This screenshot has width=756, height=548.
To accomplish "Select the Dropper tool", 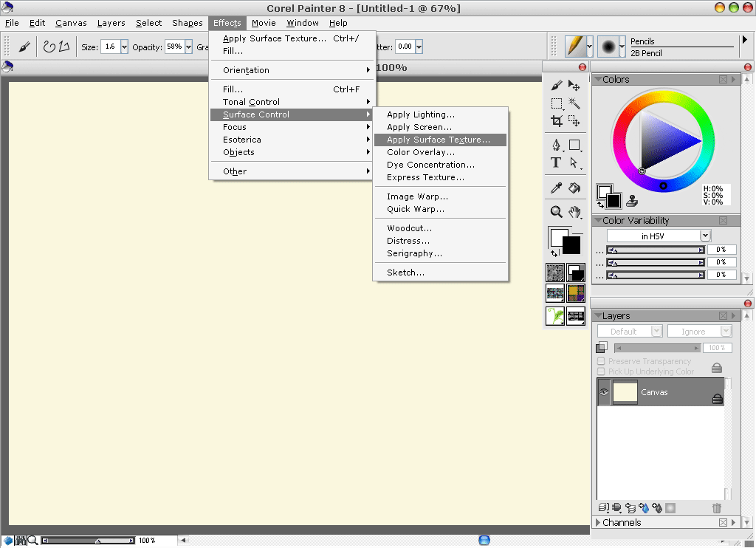I will click(x=557, y=188).
